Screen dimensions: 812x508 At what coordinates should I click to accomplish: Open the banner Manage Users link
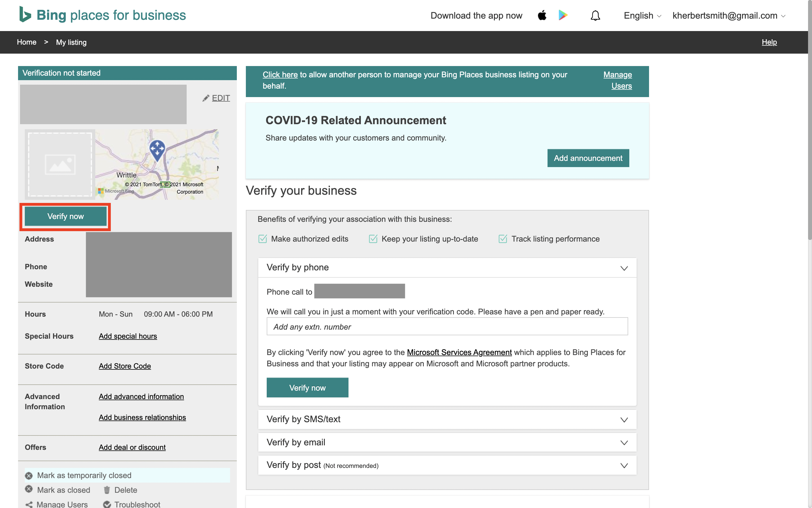(x=617, y=80)
